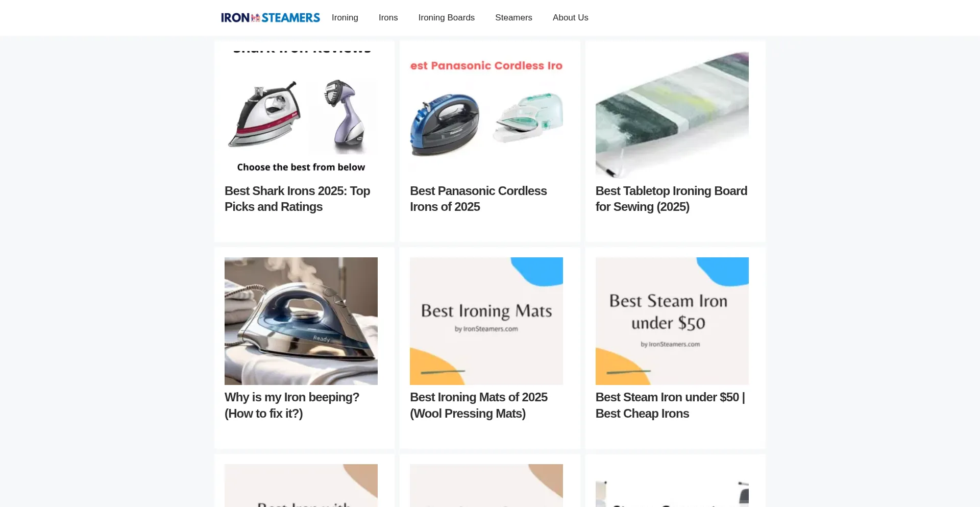Open the Steamers navigation link
This screenshot has height=507, width=980.
pos(513,18)
